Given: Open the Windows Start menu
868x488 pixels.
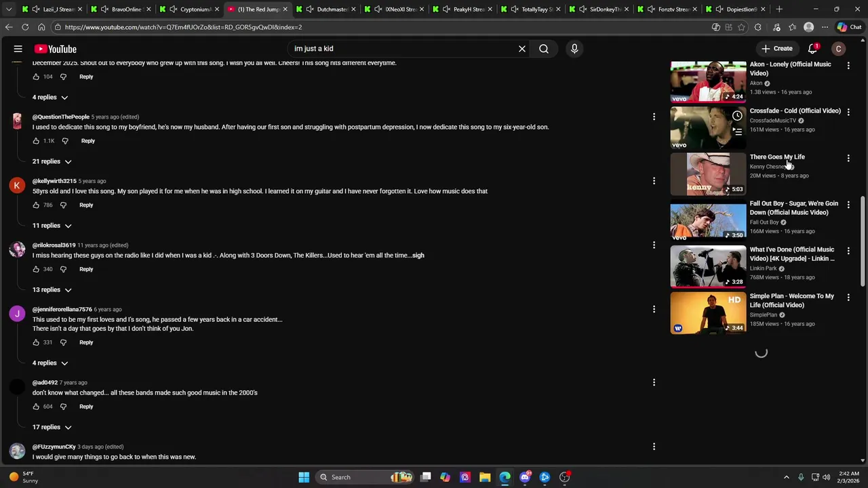Looking at the screenshot, I should [304, 477].
